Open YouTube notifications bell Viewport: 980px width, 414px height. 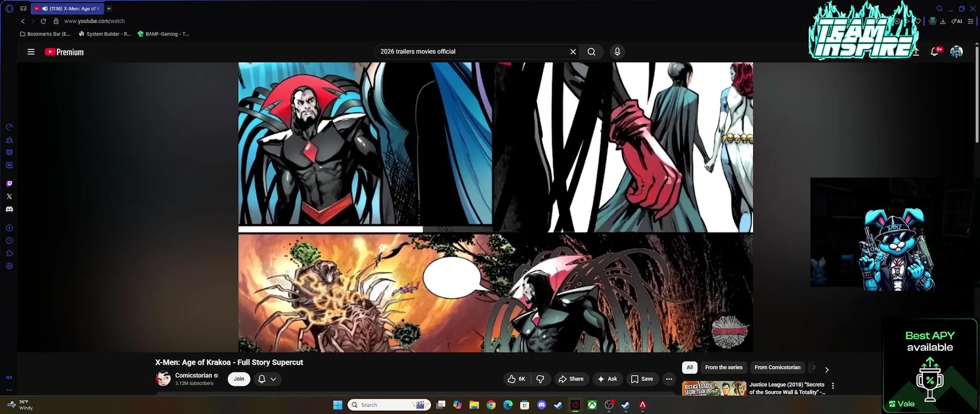coord(935,52)
